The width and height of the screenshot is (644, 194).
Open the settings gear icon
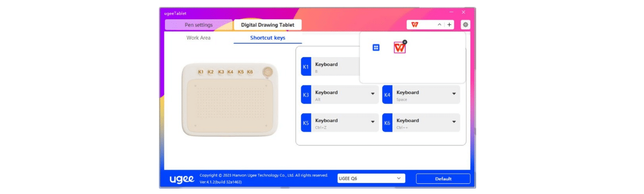(465, 25)
